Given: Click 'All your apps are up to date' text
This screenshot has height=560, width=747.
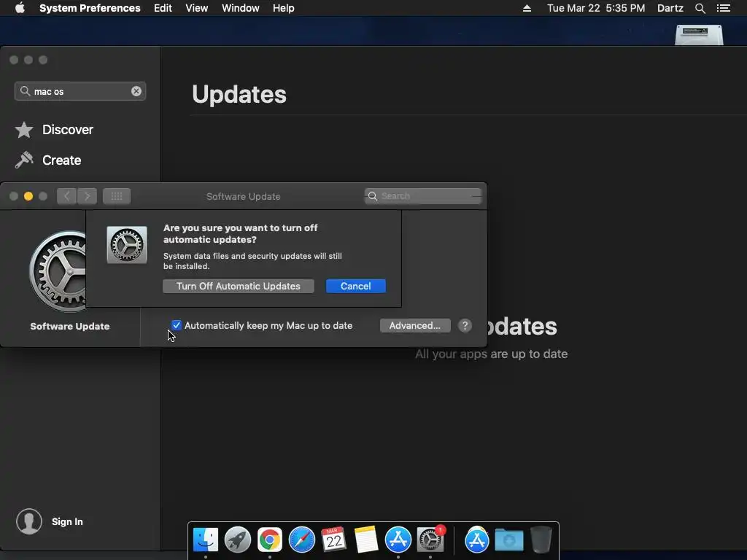Looking at the screenshot, I should tap(491, 354).
